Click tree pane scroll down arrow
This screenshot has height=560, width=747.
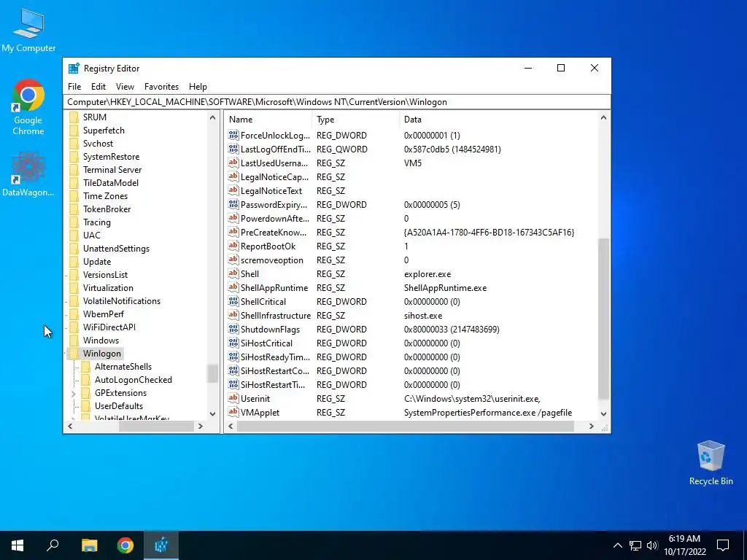pyautogui.click(x=212, y=414)
